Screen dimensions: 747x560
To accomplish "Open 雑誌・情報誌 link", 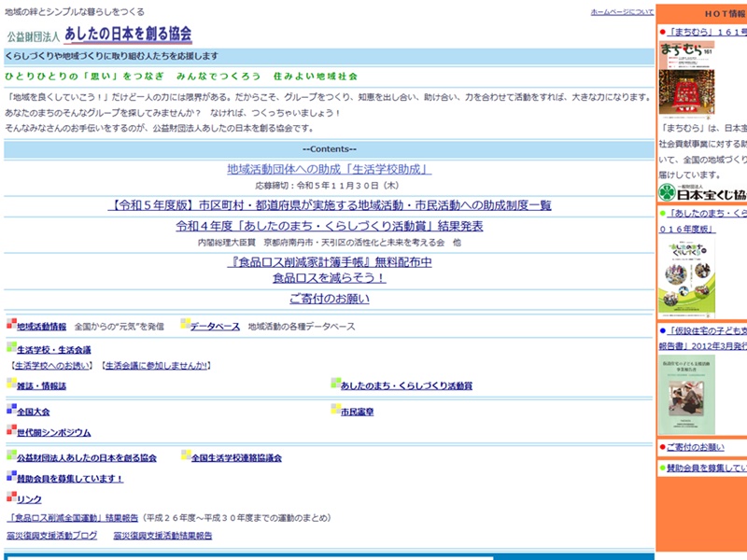I will pyautogui.click(x=41, y=386).
